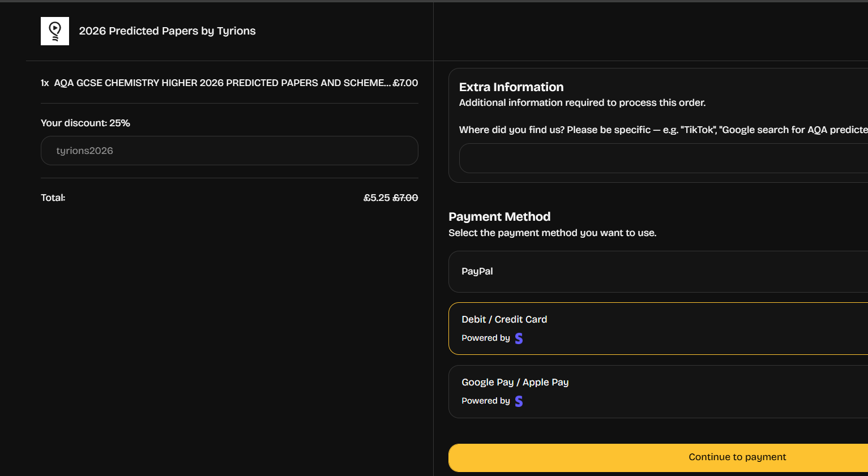This screenshot has height=476, width=868.
Task: Open the 2026 Predicted Papers by Tyrions title
Action: pyautogui.click(x=168, y=31)
